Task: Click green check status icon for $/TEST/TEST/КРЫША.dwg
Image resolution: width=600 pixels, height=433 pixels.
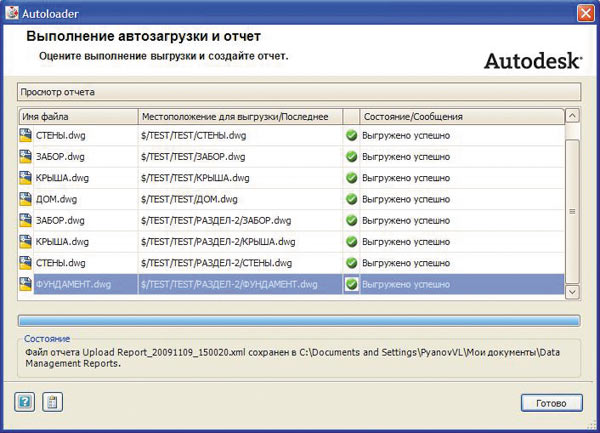Action: point(351,178)
